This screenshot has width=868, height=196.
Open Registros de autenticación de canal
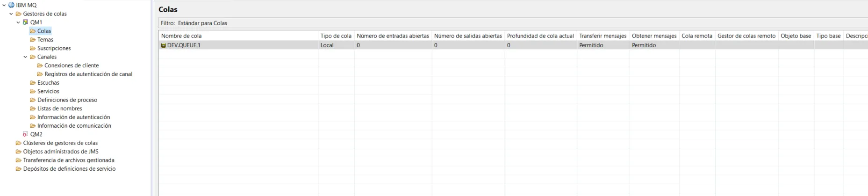click(x=88, y=74)
